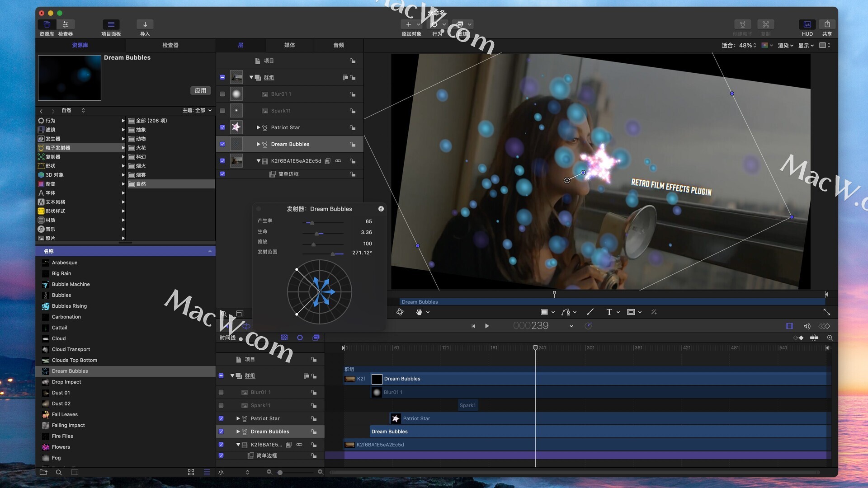868x488 pixels.
Task: Select the paint stroke brush tool
Action: (590, 312)
